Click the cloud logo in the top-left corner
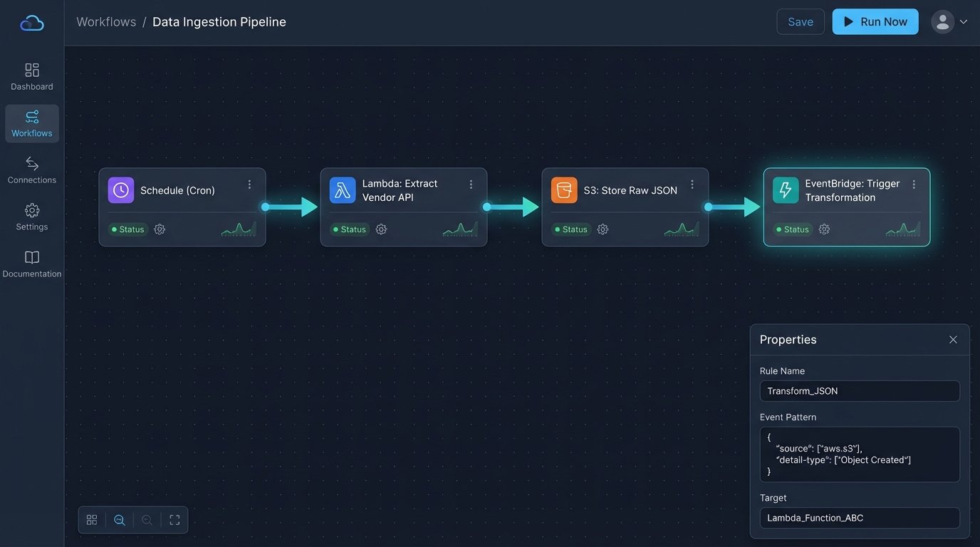 pos(31,21)
